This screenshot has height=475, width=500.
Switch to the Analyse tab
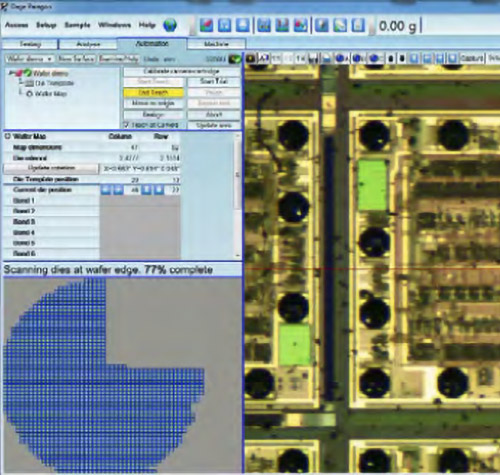(88, 44)
